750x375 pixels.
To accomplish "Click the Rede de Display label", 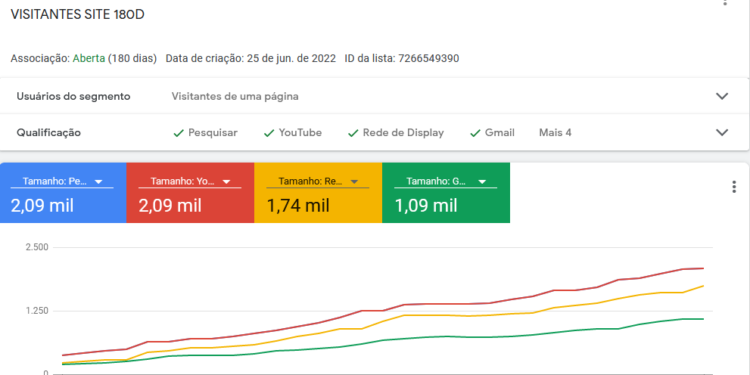I will click(x=403, y=132).
